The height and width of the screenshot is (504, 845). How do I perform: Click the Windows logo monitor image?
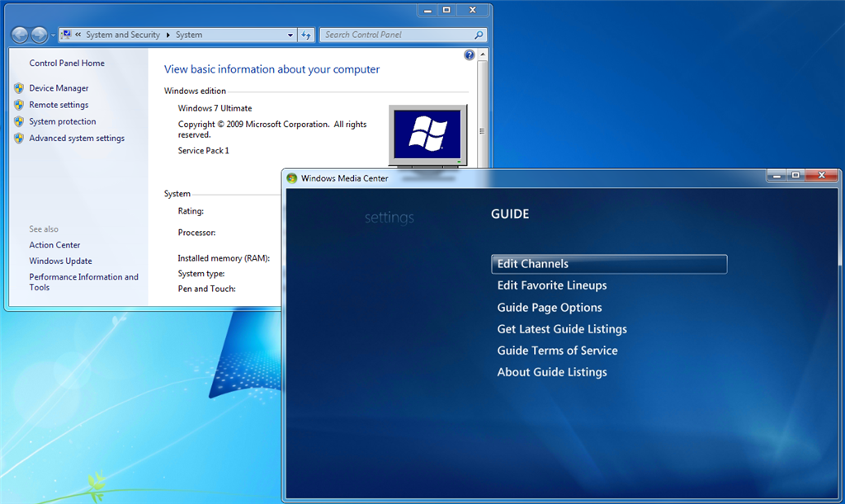point(427,135)
